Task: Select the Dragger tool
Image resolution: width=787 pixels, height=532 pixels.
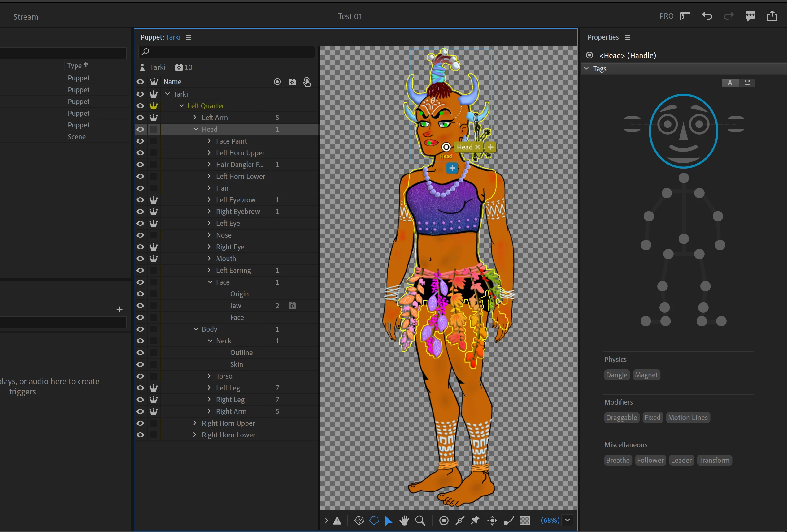Action: click(492, 521)
